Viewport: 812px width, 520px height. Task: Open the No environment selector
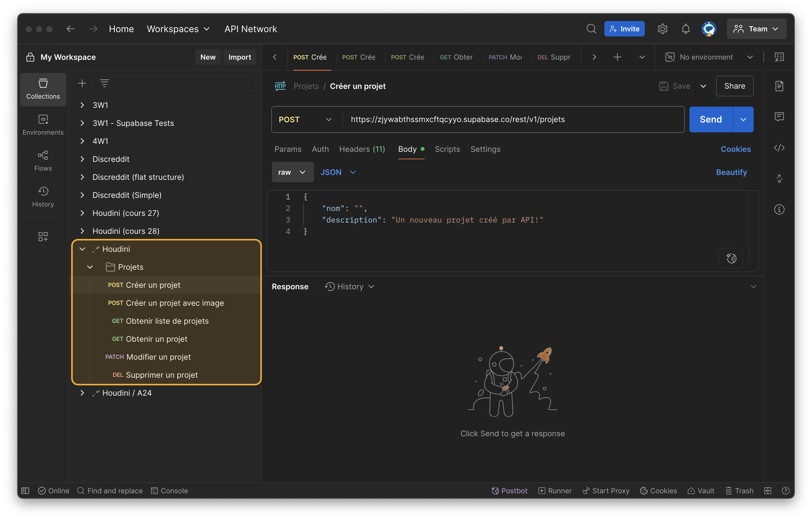point(709,57)
